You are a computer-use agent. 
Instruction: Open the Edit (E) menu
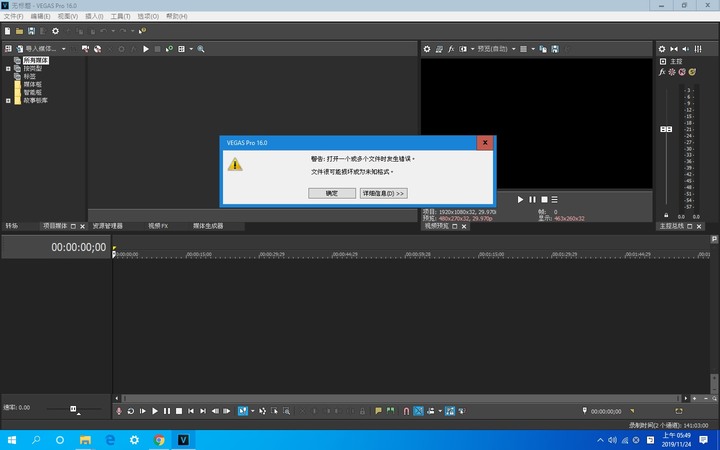click(40, 16)
